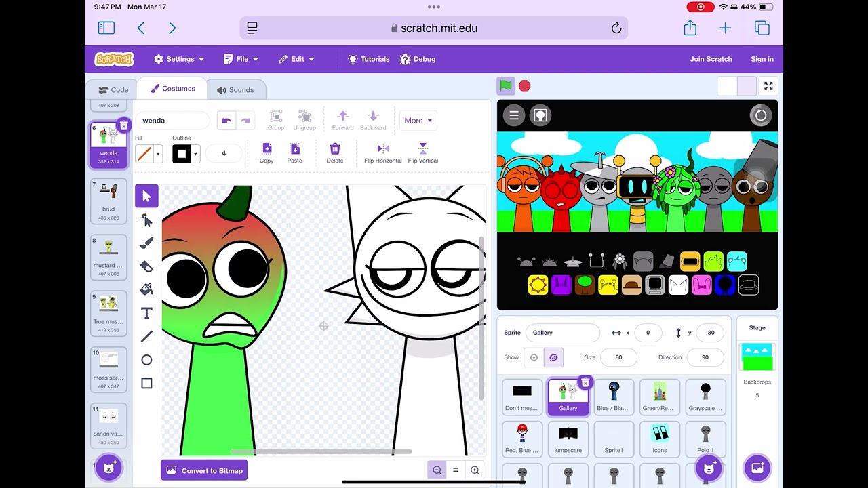
Task: Stop the project with red stop sign
Action: point(524,86)
